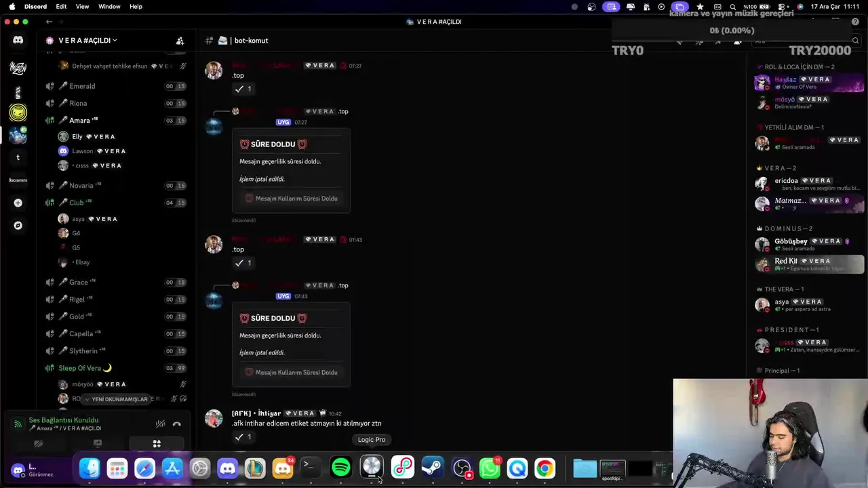The height and width of the screenshot is (488, 868).
Task: Open Spotlight search in the menu bar
Action: point(732,7)
